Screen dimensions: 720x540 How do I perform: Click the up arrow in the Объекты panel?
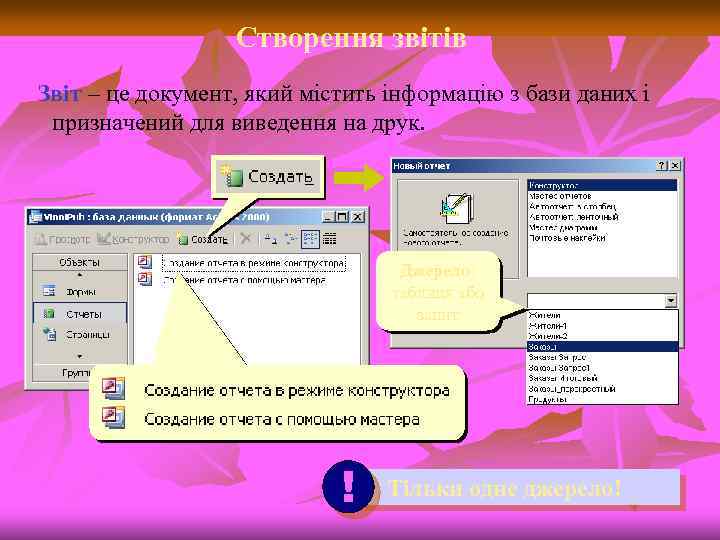point(80,276)
